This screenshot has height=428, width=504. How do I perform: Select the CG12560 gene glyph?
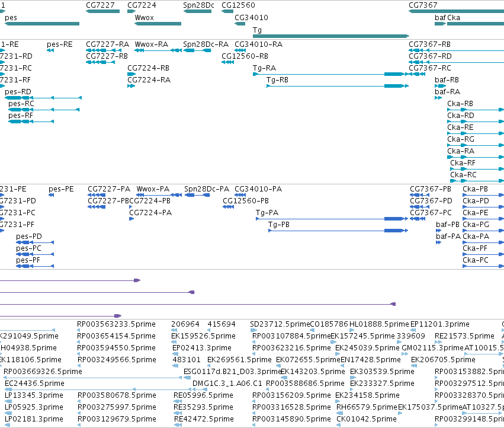pos(227,12)
